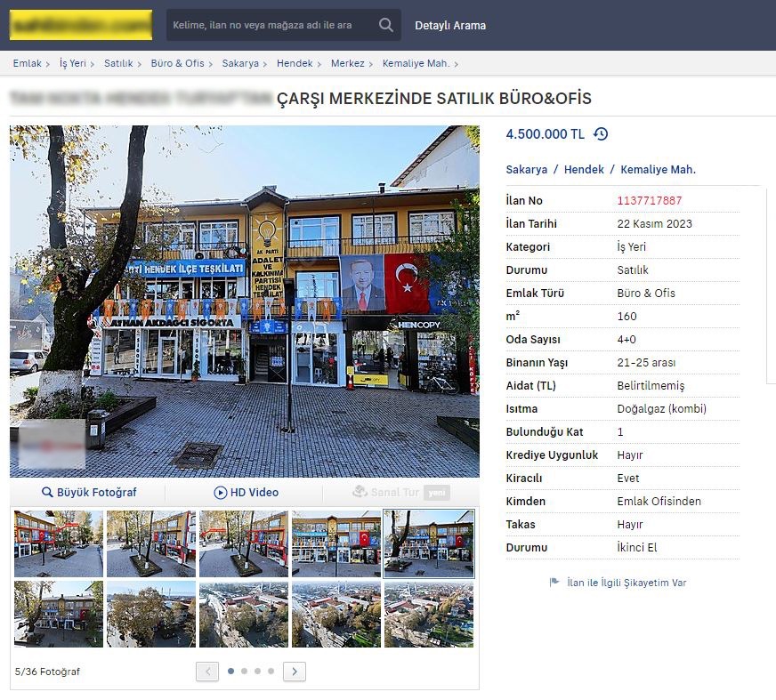Open Büyük Fotoğraf large photo view
Screen dimensions: 776x700
[88, 492]
